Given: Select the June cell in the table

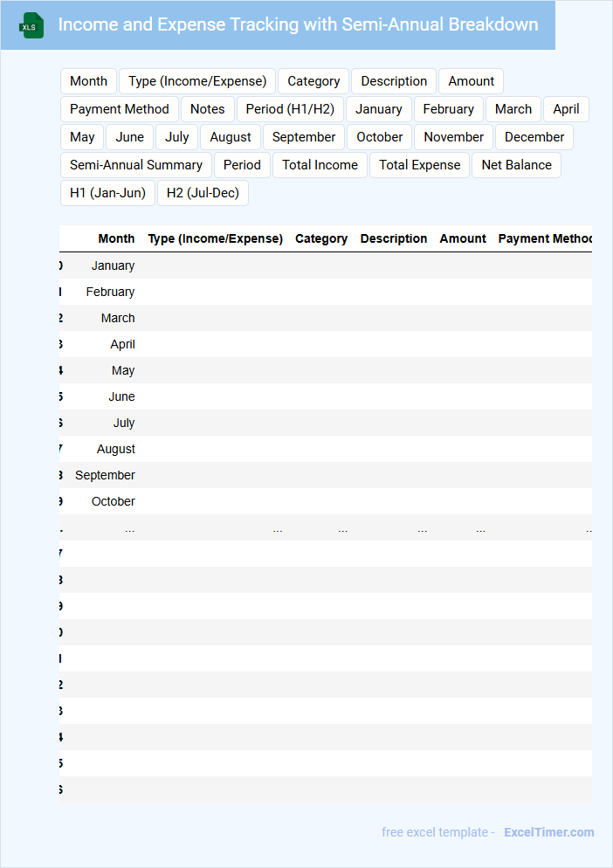Looking at the screenshot, I should [x=122, y=397].
